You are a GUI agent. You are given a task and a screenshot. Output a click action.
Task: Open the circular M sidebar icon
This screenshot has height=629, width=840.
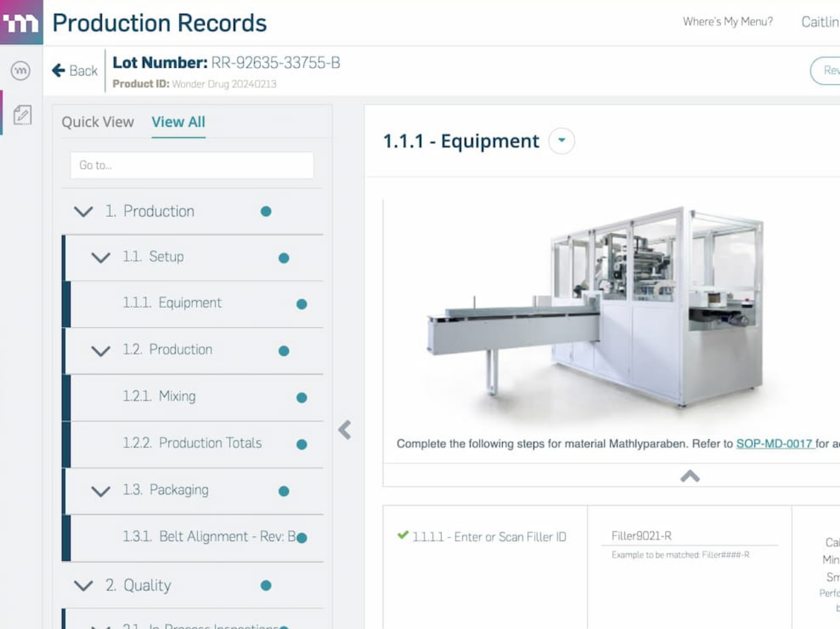(x=20, y=71)
